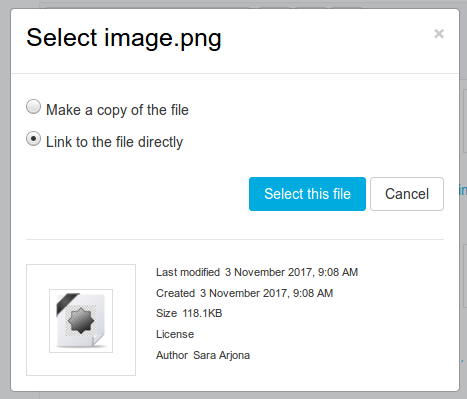The width and height of the screenshot is (467, 399).
Task: Click the 'Size' field label
Action: click(x=166, y=313)
